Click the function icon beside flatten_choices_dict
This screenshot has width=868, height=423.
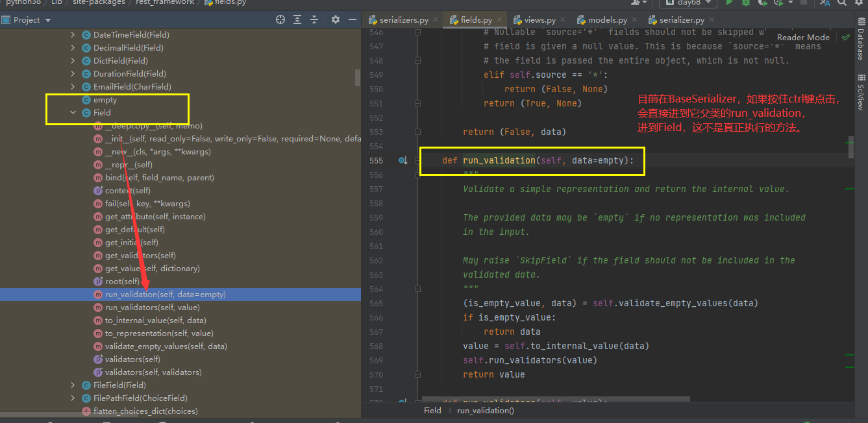[x=86, y=411]
